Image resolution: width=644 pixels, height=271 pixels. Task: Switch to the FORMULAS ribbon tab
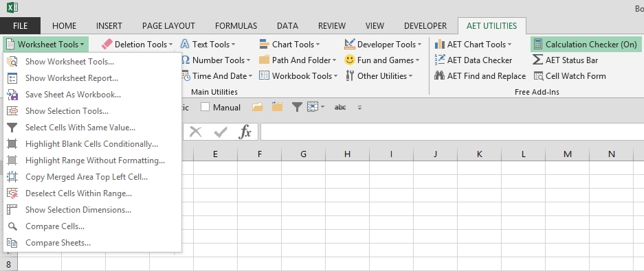click(236, 26)
